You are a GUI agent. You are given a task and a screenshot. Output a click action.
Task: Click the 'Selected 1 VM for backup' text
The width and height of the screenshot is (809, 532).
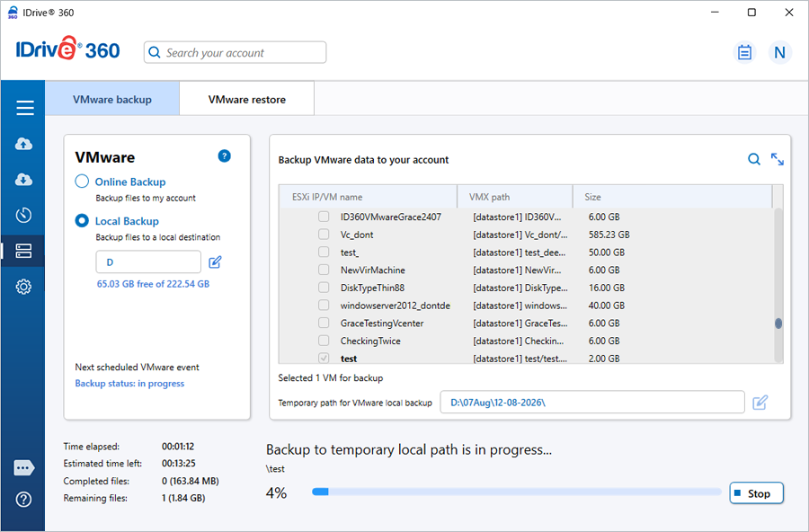point(330,377)
